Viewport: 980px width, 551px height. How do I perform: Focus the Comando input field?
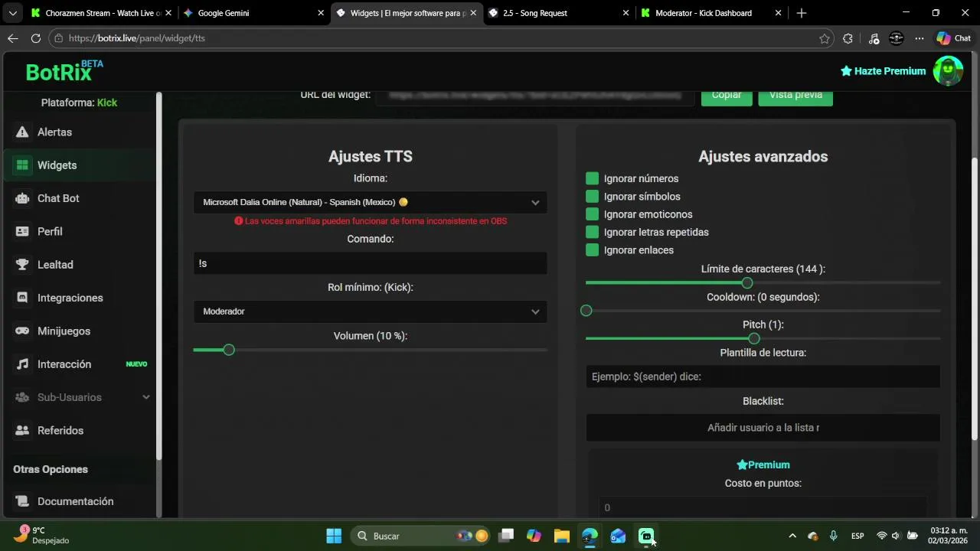[x=370, y=263]
